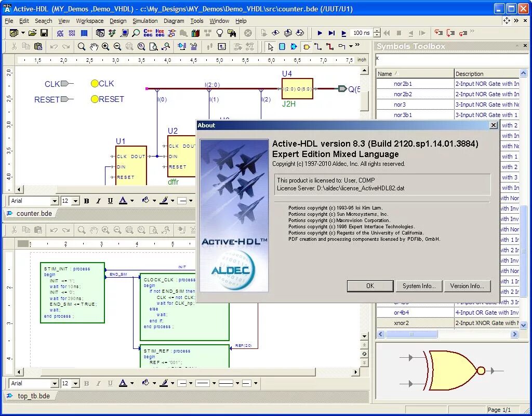Expand drawing tools dropdown arrow after terminal tool
532x416 pixels.
[x=351, y=46]
